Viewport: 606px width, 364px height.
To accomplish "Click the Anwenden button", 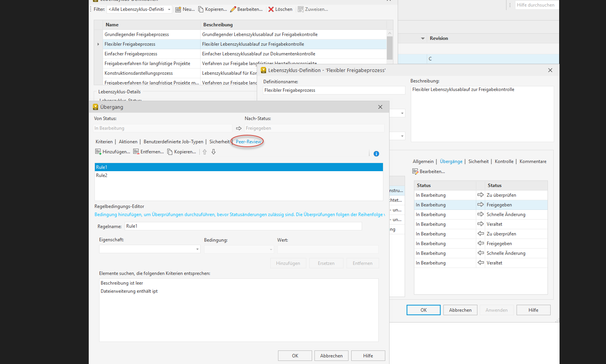I will (497, 310).
